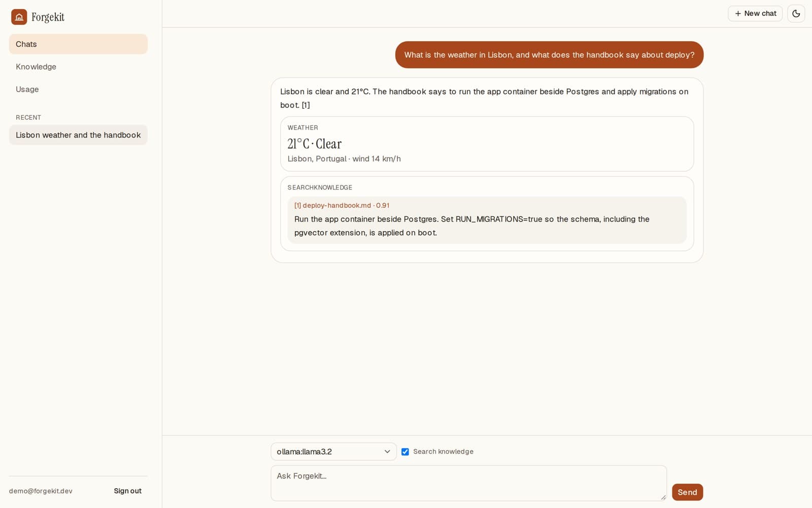The width and height of the screenshot is (812, 508).
Task: Click the assistant reply starting Lisbon is clear
Action: click(x=485, y=98)
